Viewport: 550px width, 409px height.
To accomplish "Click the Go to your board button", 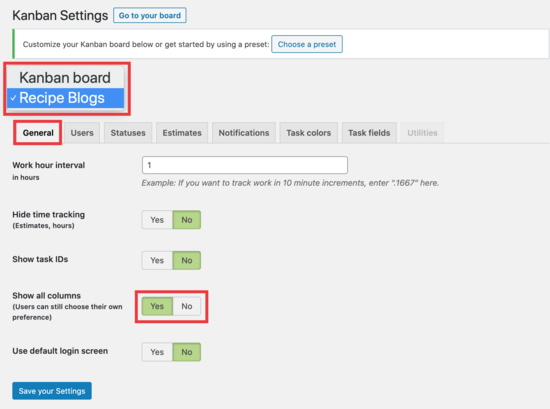I will point(150,15).
